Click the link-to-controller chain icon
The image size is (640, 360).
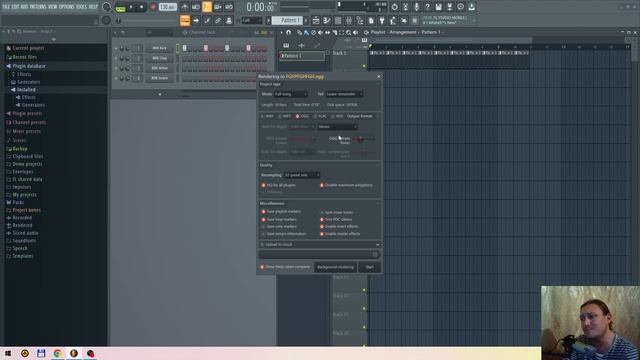click(x=218, y=20)
